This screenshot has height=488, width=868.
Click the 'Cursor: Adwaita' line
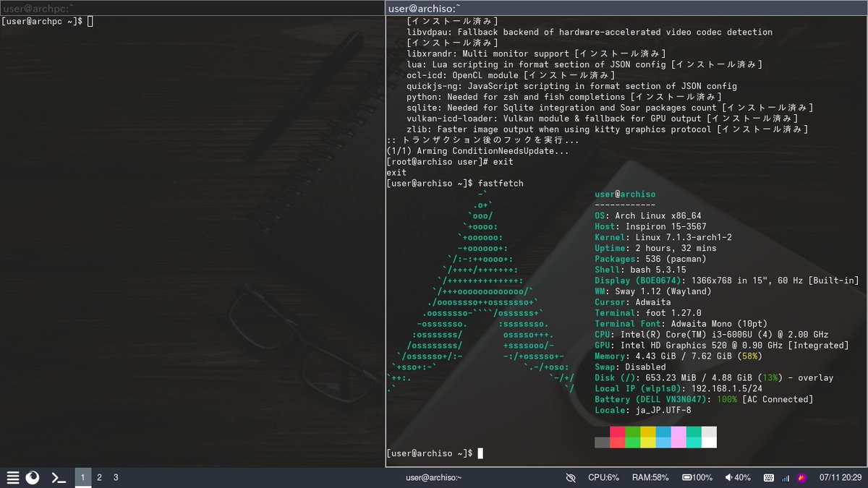click(633, 302)
